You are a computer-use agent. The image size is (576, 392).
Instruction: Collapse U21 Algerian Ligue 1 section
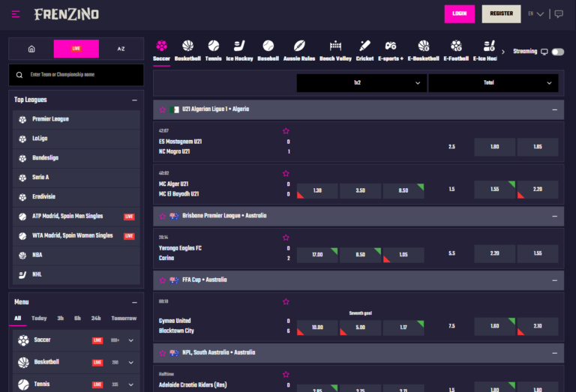pos(555,109)
